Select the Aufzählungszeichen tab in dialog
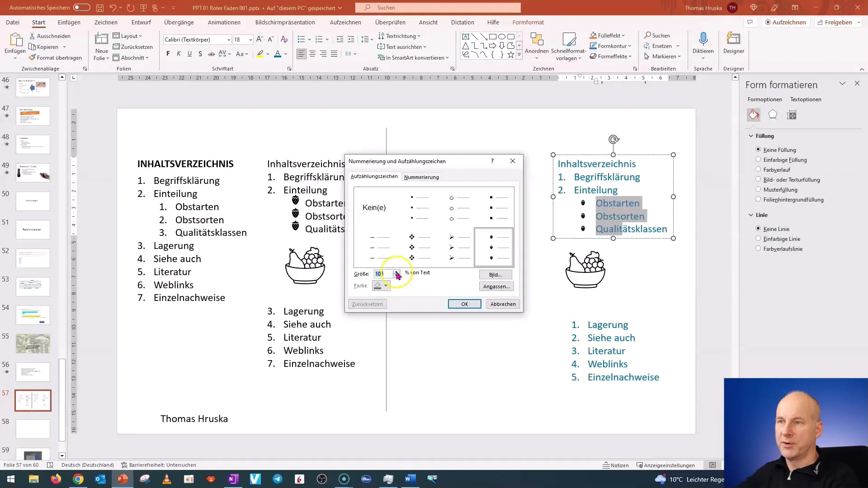Viewport: 868px width, 488px height. (x=374, y=176)
